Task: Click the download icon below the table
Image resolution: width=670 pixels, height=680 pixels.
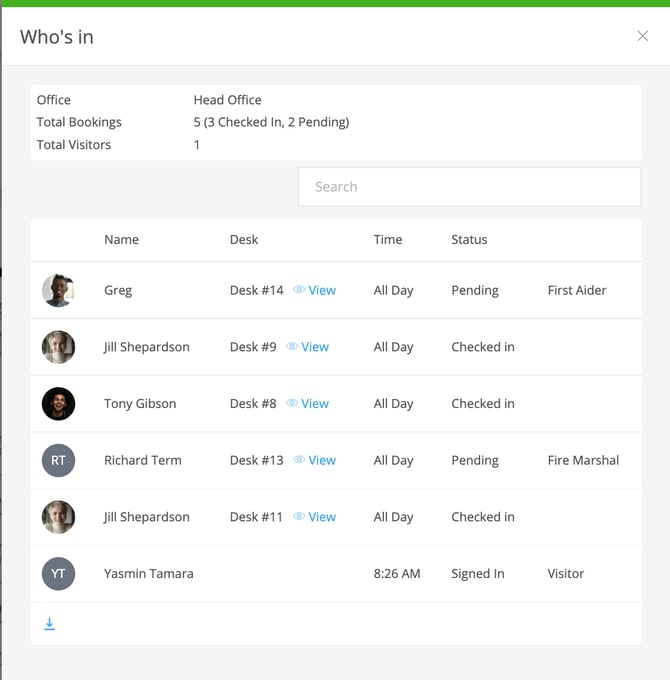Action: (49, 624)
